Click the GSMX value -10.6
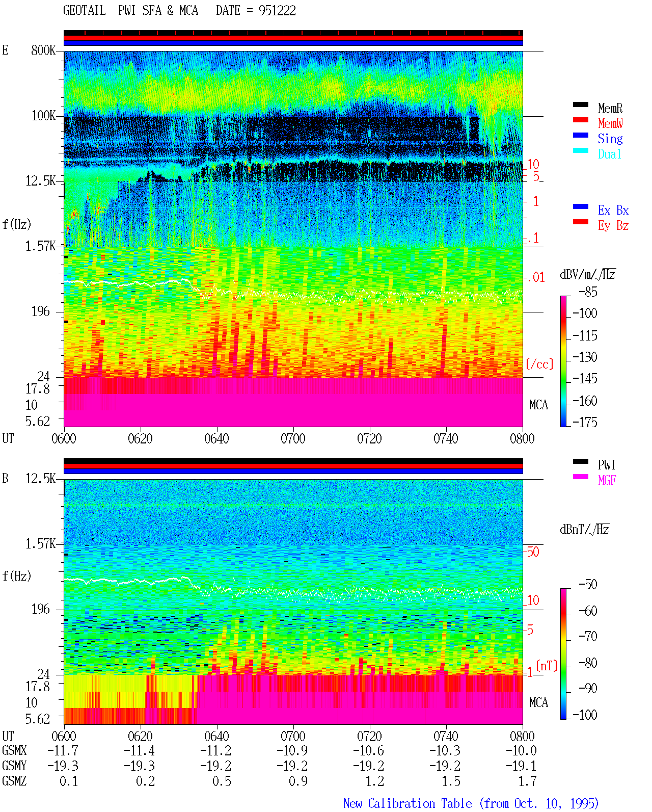This screenshot has height=812, width=652. coord(369,750)
